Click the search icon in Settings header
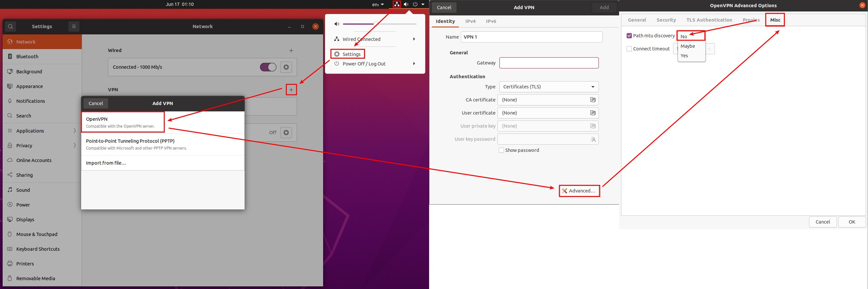 10,26
